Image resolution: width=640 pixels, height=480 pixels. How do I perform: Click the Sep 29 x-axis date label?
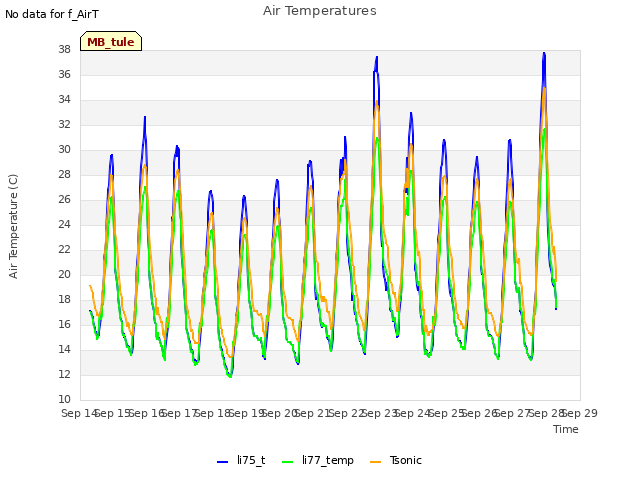(x=580, y=413)
